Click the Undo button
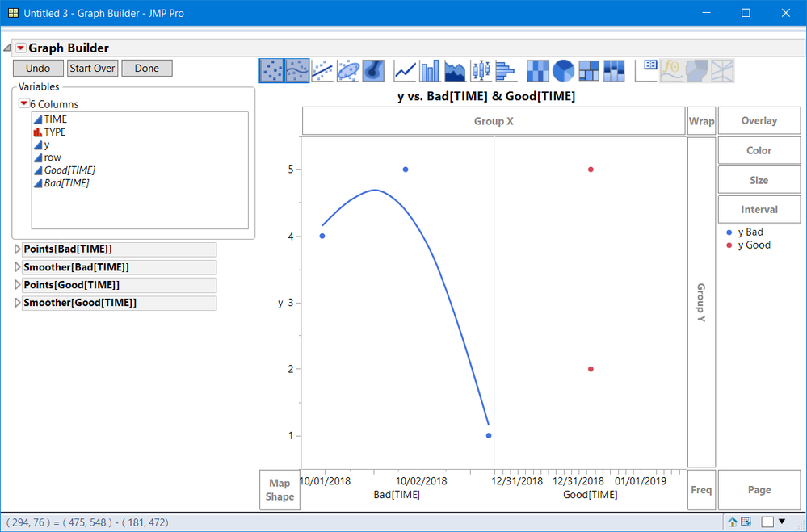This screenshot has width=807, height=532. click(38, 68)
